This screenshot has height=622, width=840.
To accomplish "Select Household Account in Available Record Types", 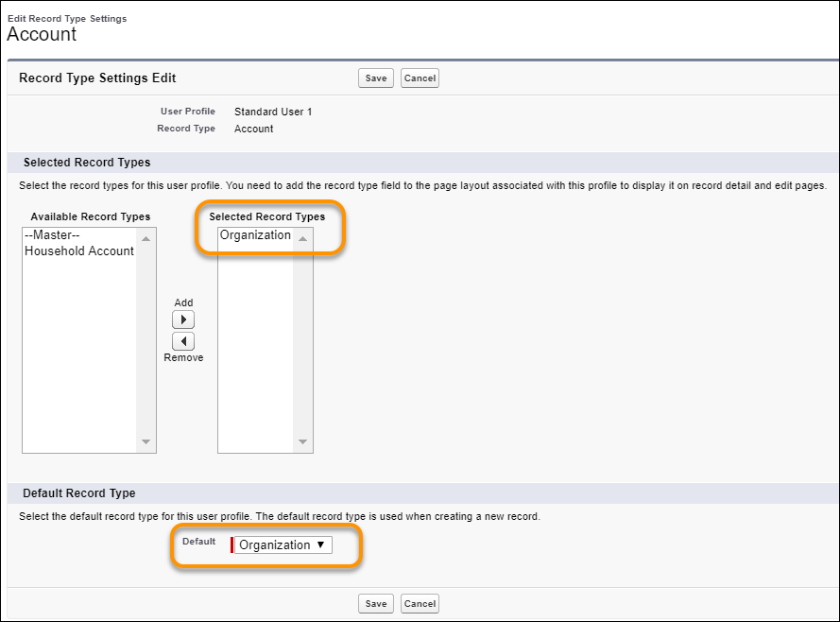I will pos(79,251).
